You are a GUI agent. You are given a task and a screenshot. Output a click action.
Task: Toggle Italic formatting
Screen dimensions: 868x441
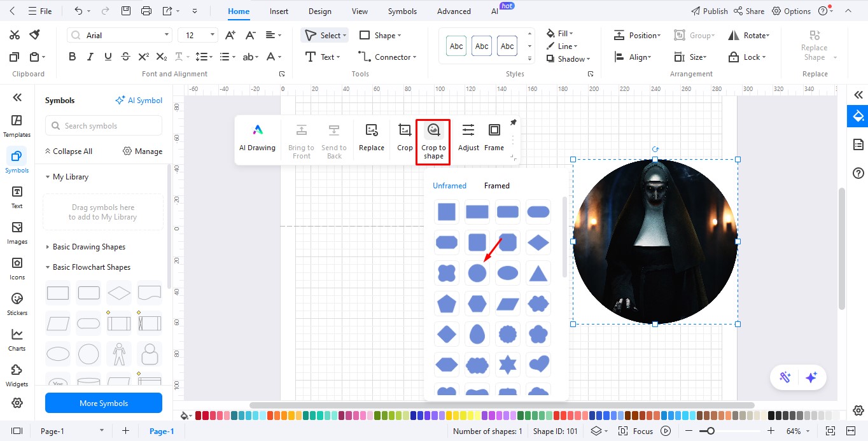pyautogui.click(x=90, y=57)
